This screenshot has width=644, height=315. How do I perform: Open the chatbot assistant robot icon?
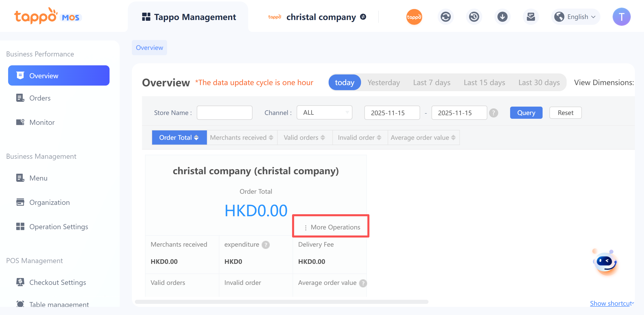[605, 262]
